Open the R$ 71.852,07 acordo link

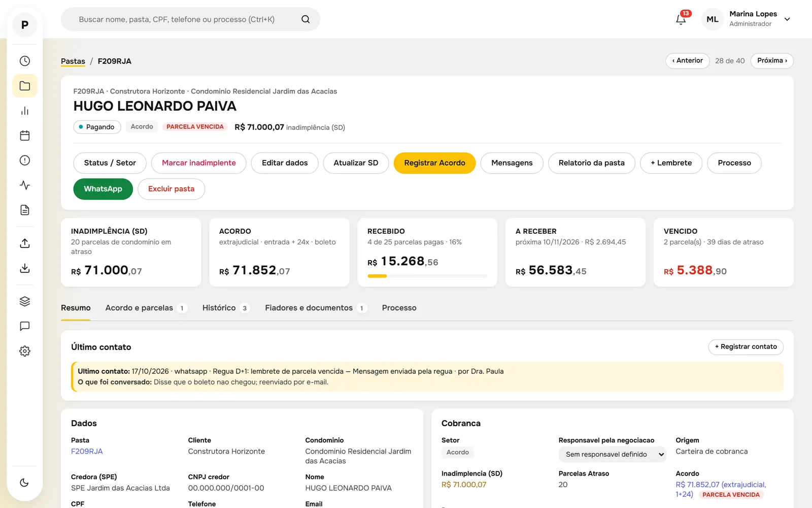[x=721, y=489]
